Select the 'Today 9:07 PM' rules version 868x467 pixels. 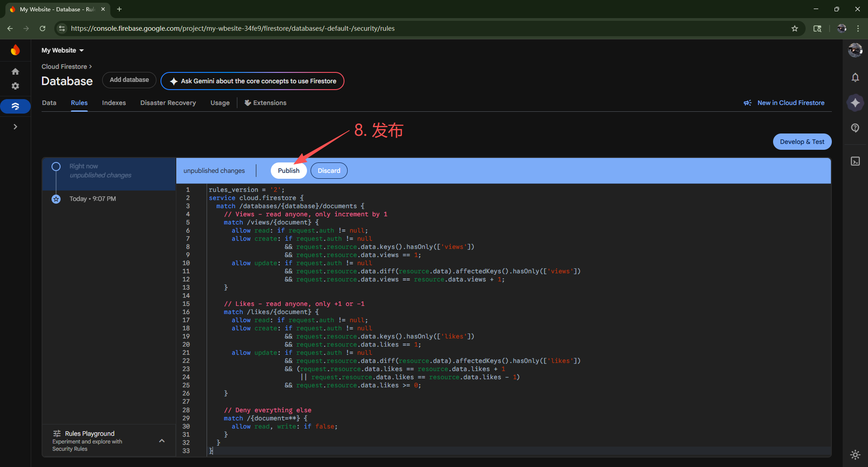(93, 199)
